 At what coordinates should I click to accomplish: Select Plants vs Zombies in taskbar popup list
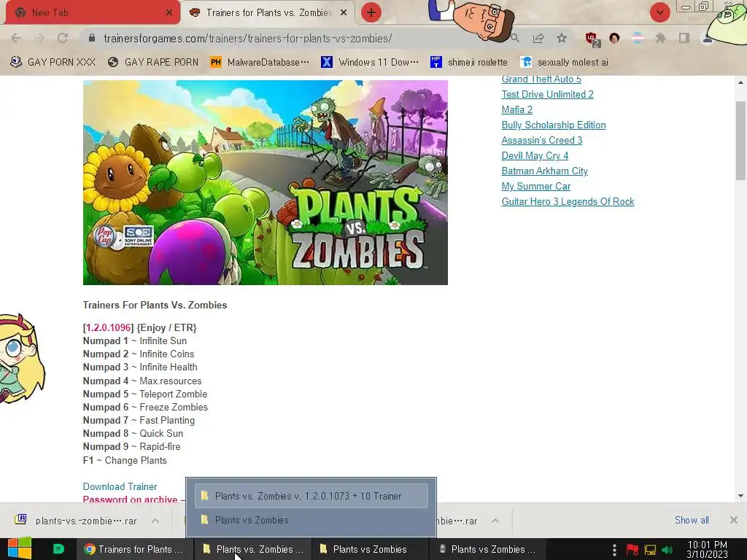tap(311, 520)
